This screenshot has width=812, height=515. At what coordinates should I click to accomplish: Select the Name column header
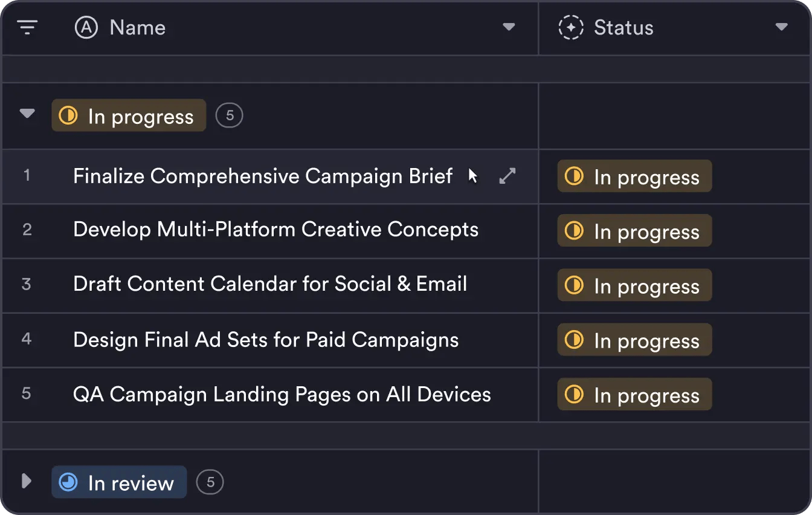click(137, 27)
